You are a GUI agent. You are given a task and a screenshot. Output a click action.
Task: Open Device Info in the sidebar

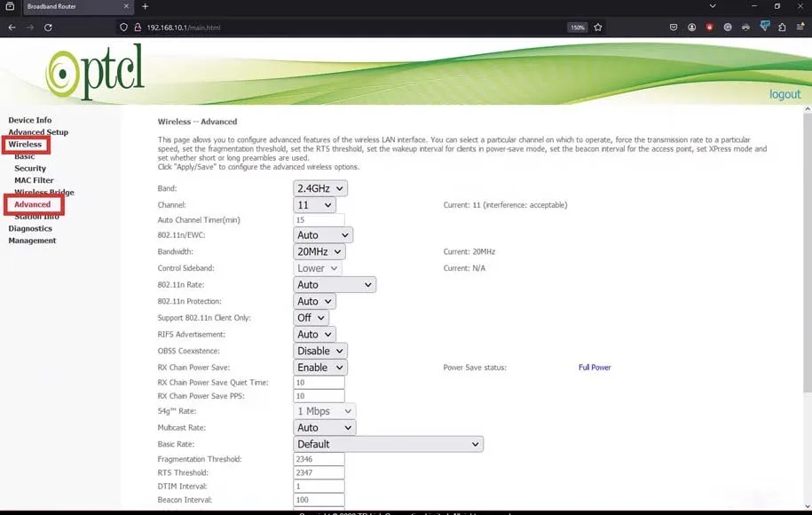30,120
